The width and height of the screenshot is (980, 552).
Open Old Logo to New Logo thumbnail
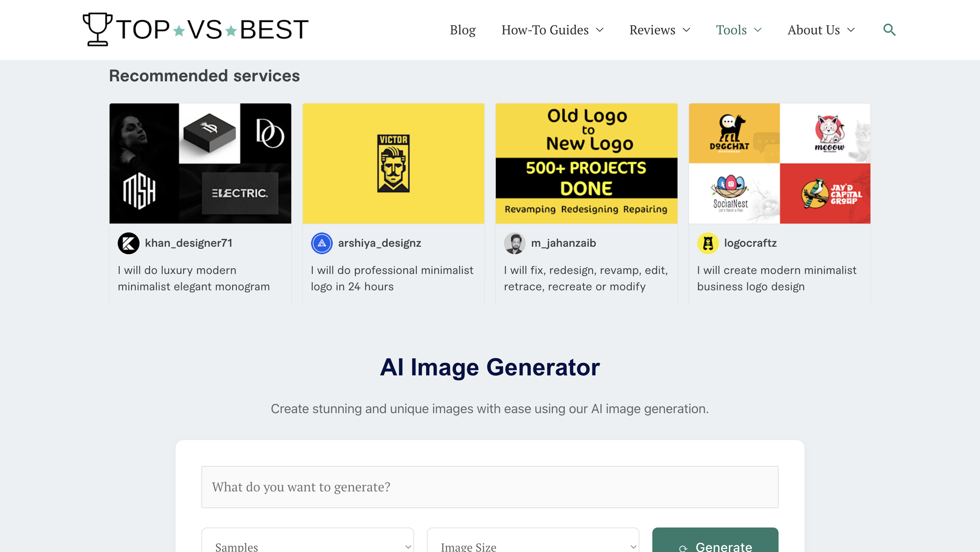pos(586,163)
